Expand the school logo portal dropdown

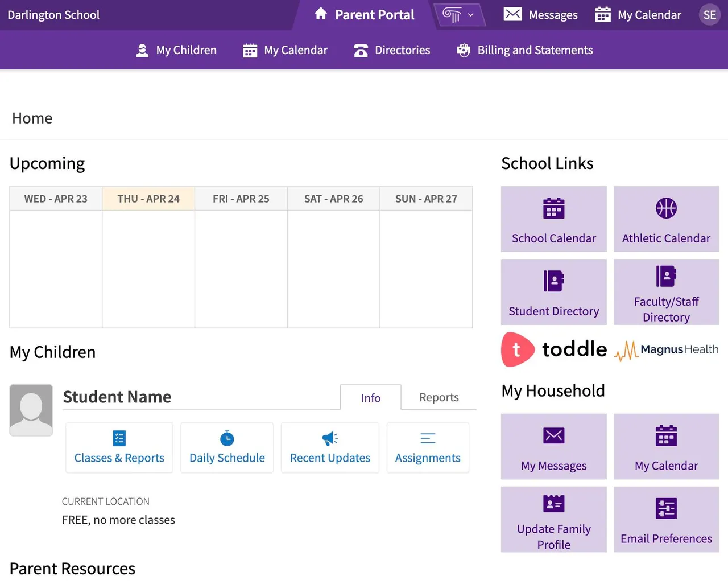coord(458,15)
